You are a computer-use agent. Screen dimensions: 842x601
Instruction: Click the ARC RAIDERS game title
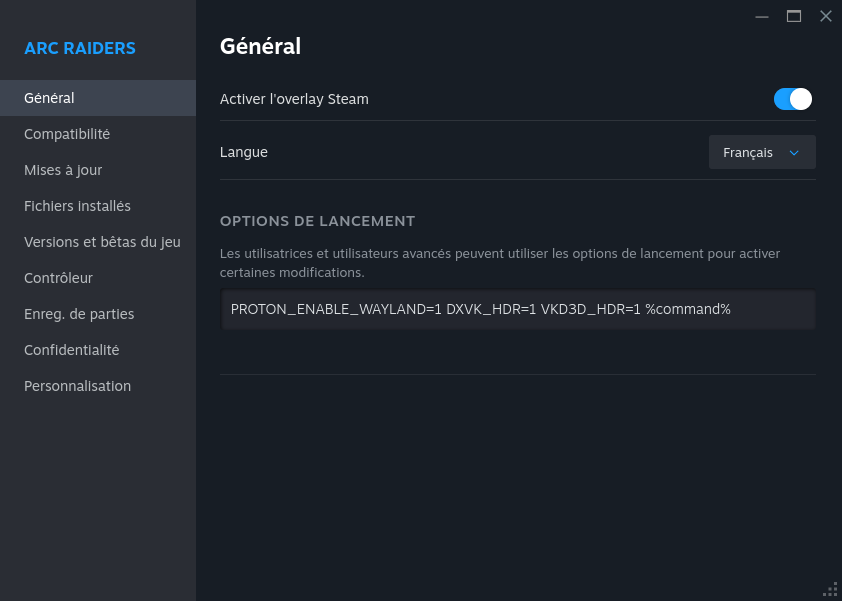click(80, 48)
